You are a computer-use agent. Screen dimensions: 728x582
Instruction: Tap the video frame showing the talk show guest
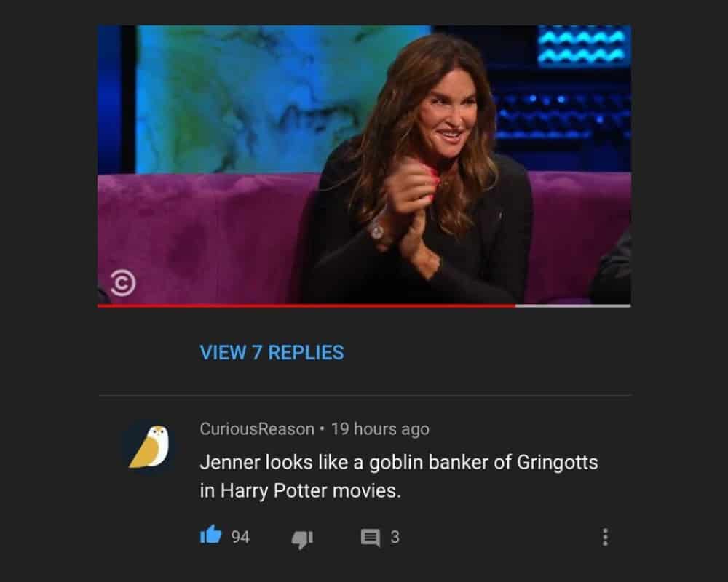coord(364,164)
